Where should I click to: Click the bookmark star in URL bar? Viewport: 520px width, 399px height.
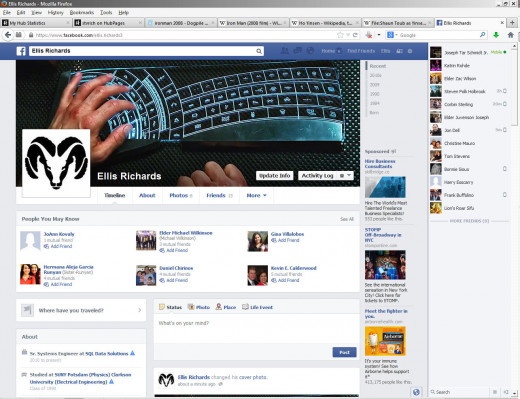point(340,35)
